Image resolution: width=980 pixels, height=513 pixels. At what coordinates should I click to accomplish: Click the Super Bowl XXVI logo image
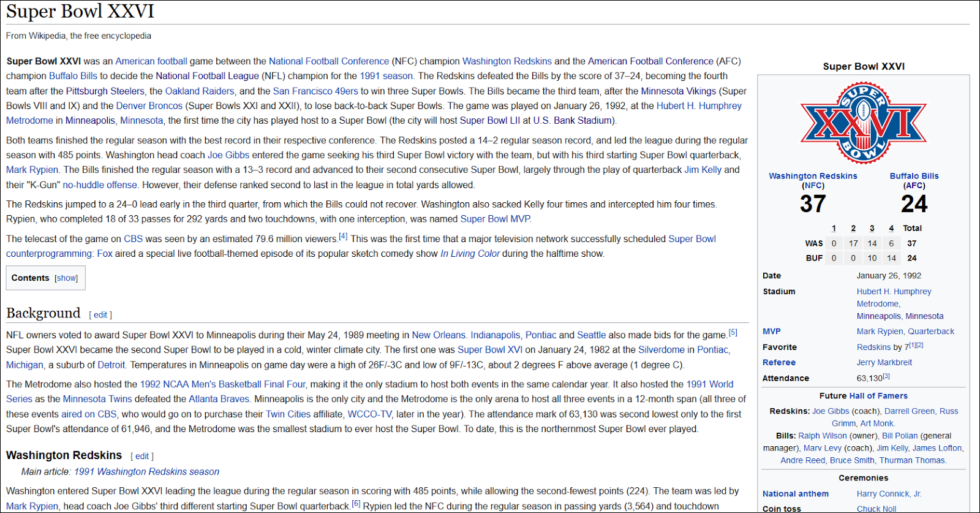tap(864, 123)
